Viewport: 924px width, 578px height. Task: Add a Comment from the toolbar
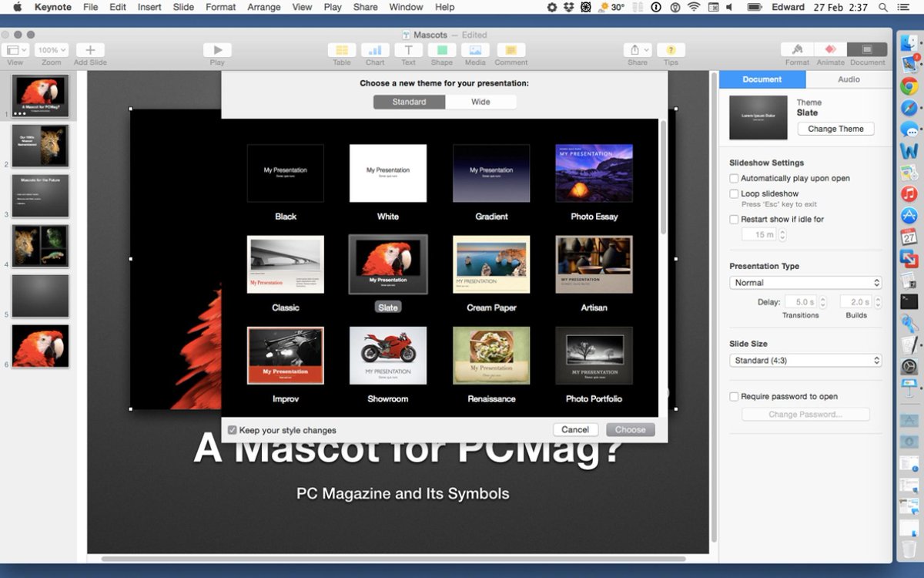point(511,50)
